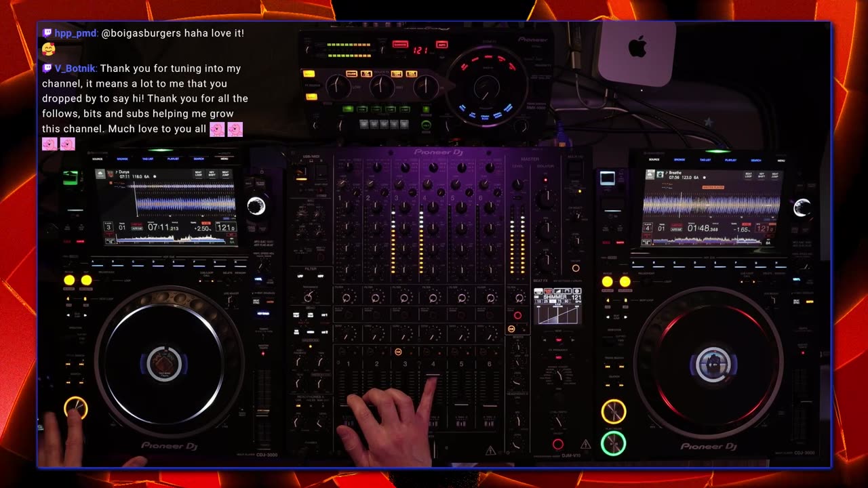Image resolution: width=868 pixels, height=488 pixels.
Task: Click -1.65% tempo value on right CDJ
Action: pos(743,229)
